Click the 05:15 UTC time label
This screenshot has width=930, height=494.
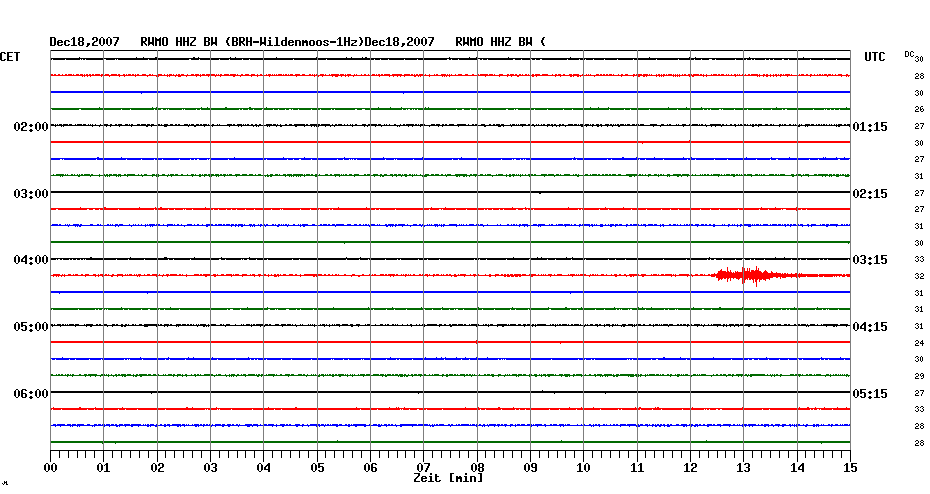[870, 394]
